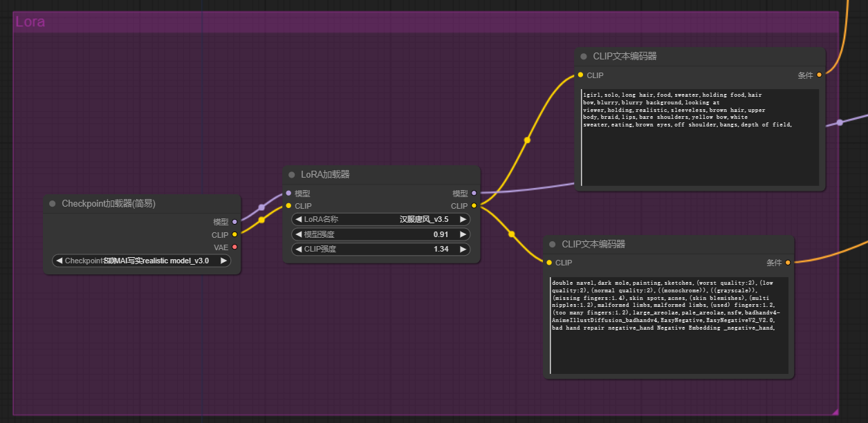868x423 pixels.
Task: Click into the 1girl positive prompt text box
Action: (700, 138)
